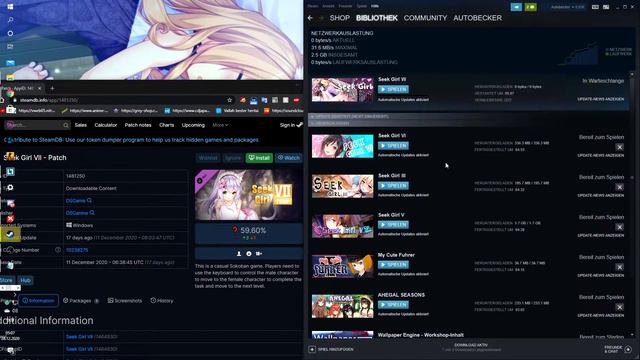Open Freunde & Chat in Steam
640x360 pixels.
(x=618, y=349)
